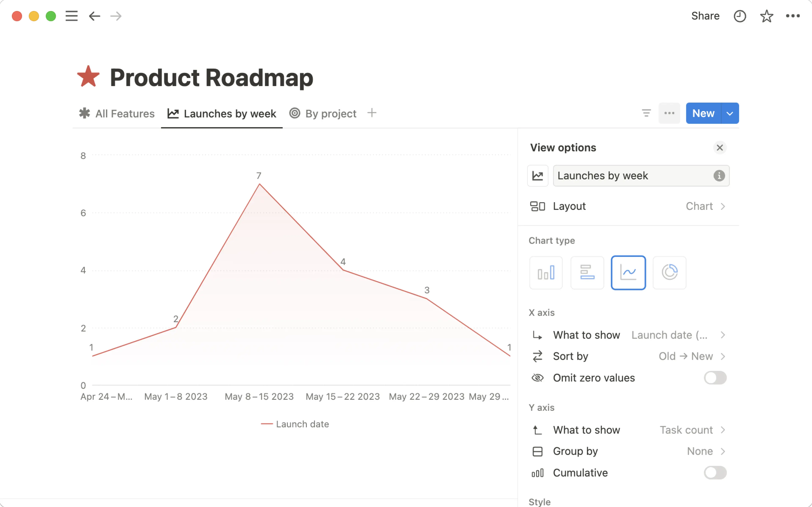
Task: Click inside the Launches by week name field
Action: [620, 175]
